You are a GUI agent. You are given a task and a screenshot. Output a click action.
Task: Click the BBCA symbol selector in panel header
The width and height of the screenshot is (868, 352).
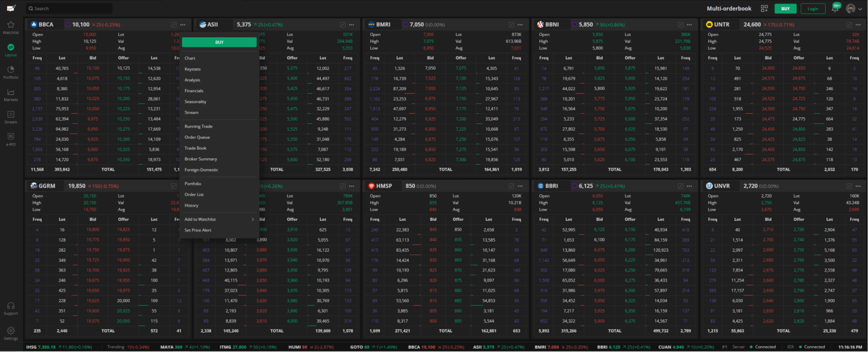(x=46, y=25)
